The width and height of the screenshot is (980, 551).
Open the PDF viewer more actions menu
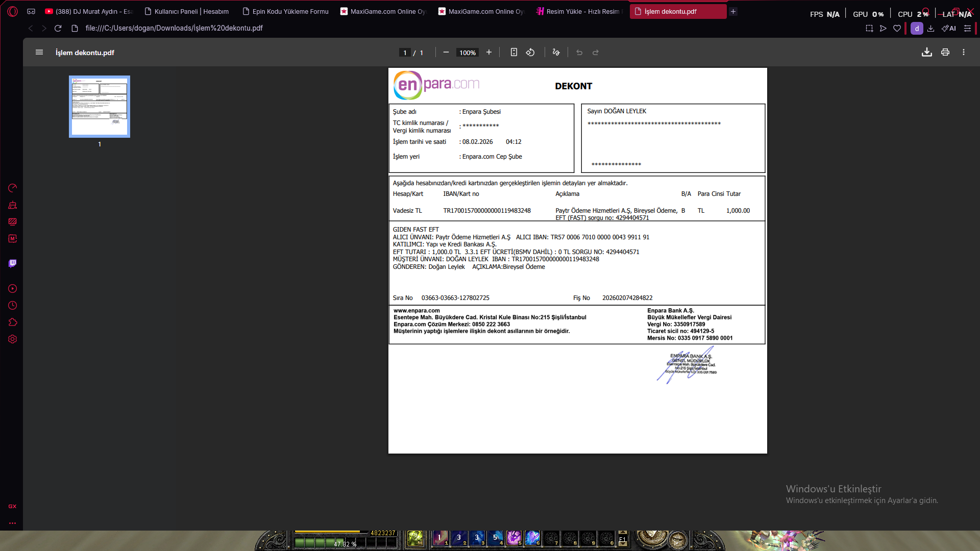coord(964,52)
